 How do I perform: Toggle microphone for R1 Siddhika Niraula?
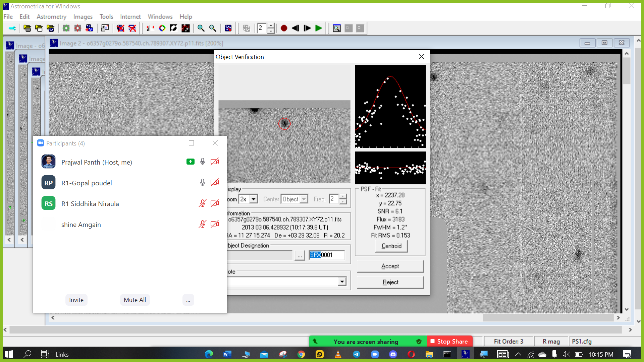202,203
